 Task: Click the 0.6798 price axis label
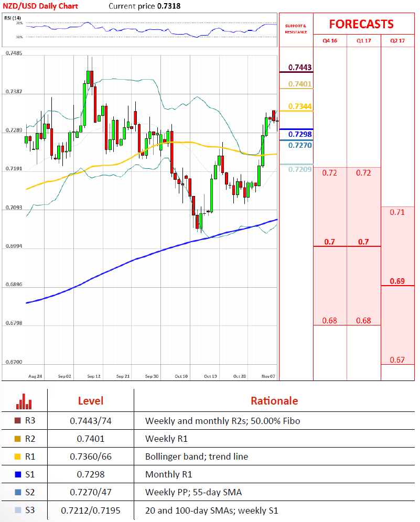(x=14, y=323)
